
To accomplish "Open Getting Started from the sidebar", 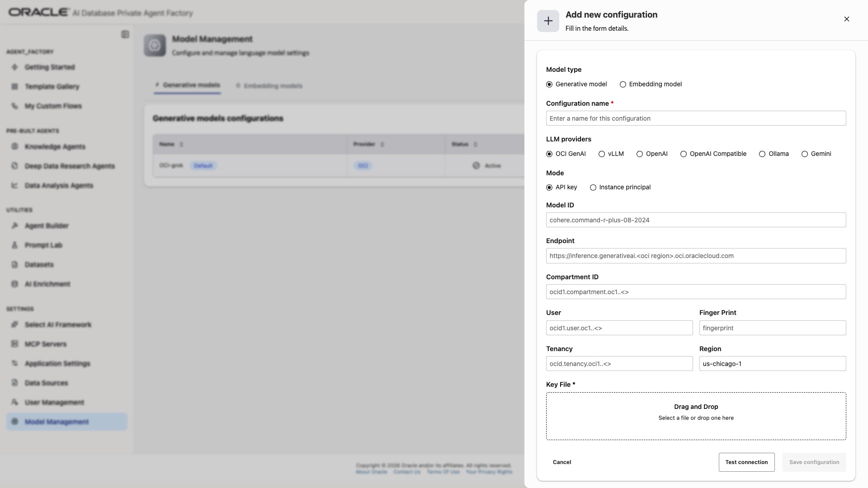I will (50, 67).
